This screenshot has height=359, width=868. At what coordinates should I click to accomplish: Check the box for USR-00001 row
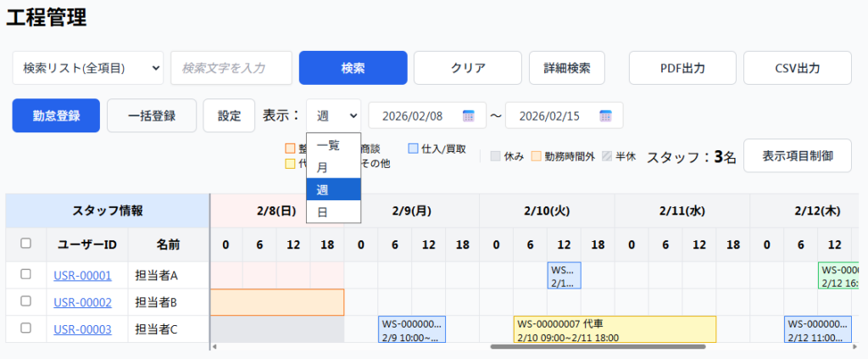point(26,274)
